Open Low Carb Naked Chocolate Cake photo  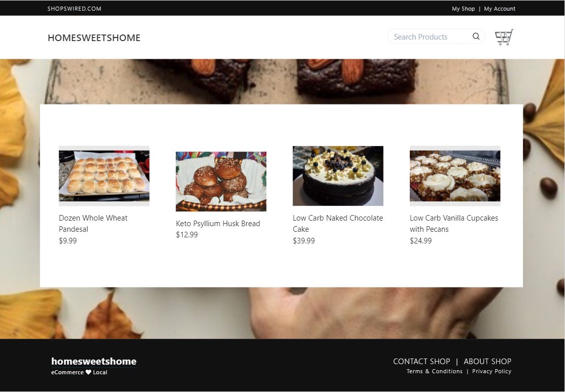pyautogui.click(x=338, y=176)
